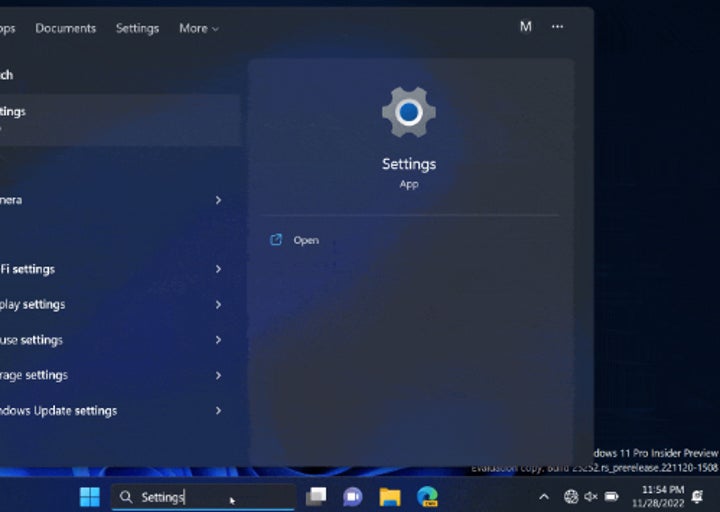This screenshot has height=512, width=720.
Task: Open the clock and date flyout
Action: coord(662,496)
